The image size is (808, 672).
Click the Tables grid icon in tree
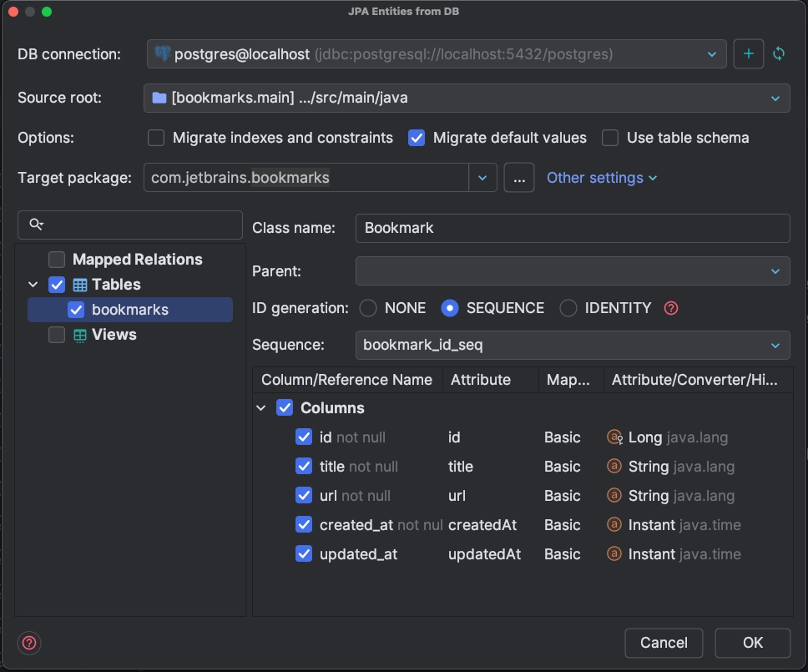point(80,285)
